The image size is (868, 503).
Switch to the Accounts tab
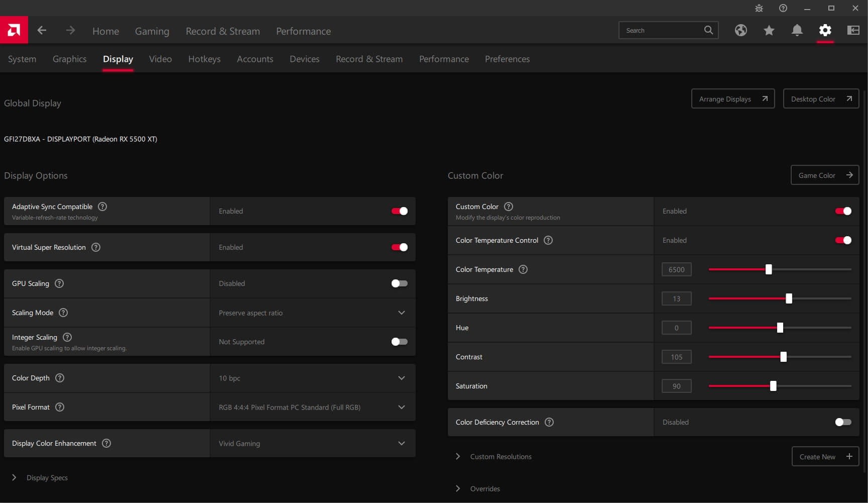click(255, 59)
